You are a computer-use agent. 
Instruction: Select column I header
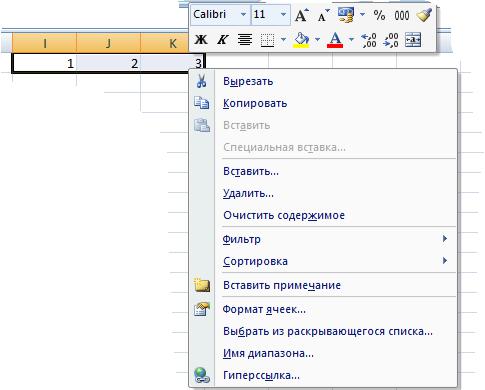[x=44, y=43]
